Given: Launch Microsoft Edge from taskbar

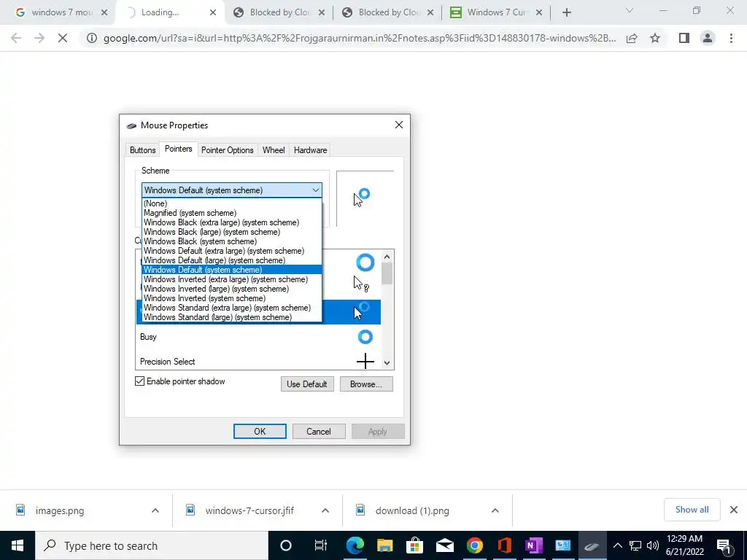Looking at the screenshot, I should [x=355, y=545].
